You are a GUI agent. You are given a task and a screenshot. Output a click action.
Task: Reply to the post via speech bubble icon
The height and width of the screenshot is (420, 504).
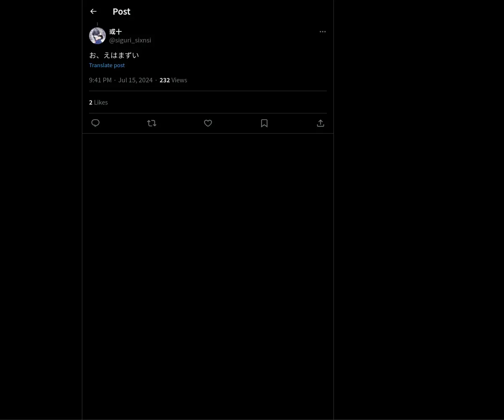[x=95, y=123]
